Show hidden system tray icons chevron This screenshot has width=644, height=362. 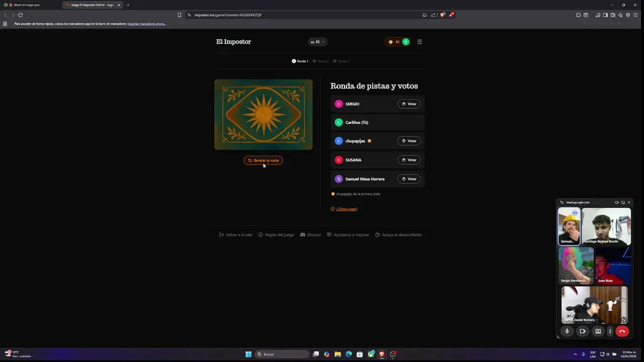tap(575, 354)
